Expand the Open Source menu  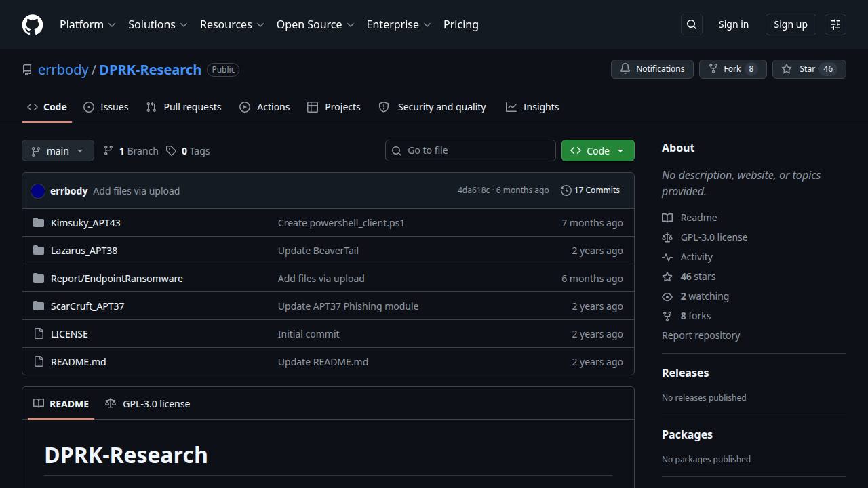[315, 24]
